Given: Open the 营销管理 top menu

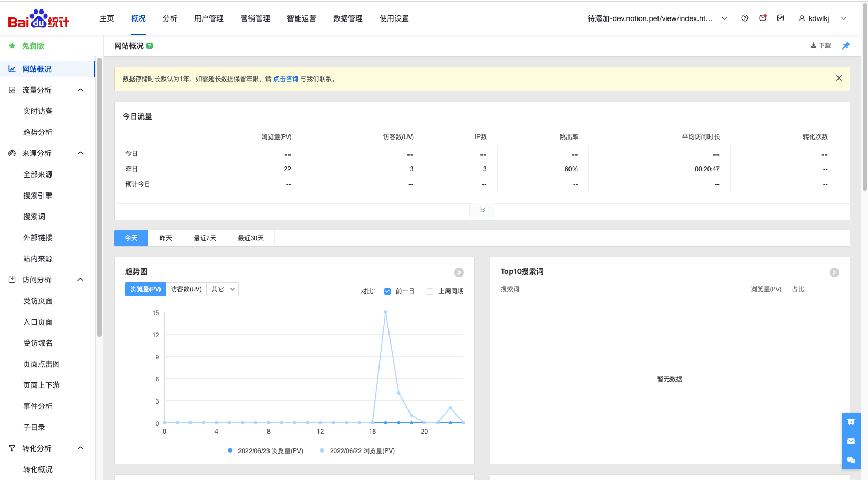Looking at the screenshot, I should coord(255,18).
